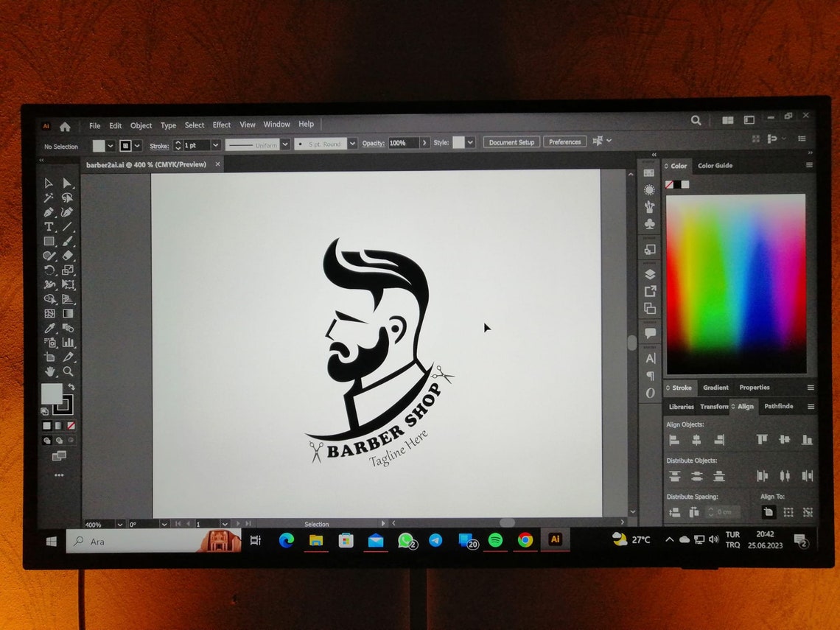
Task: Switch to the Color Guide tab
Action: click(x=714, y=166)
